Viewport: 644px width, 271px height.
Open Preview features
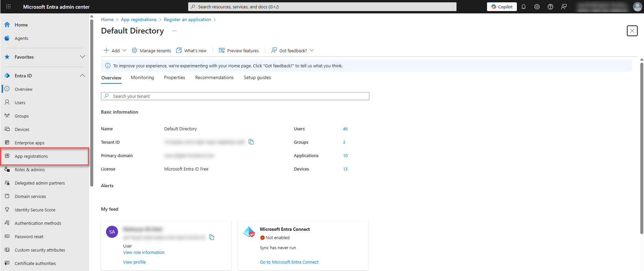pyautogui.click(x=239, y=51)
